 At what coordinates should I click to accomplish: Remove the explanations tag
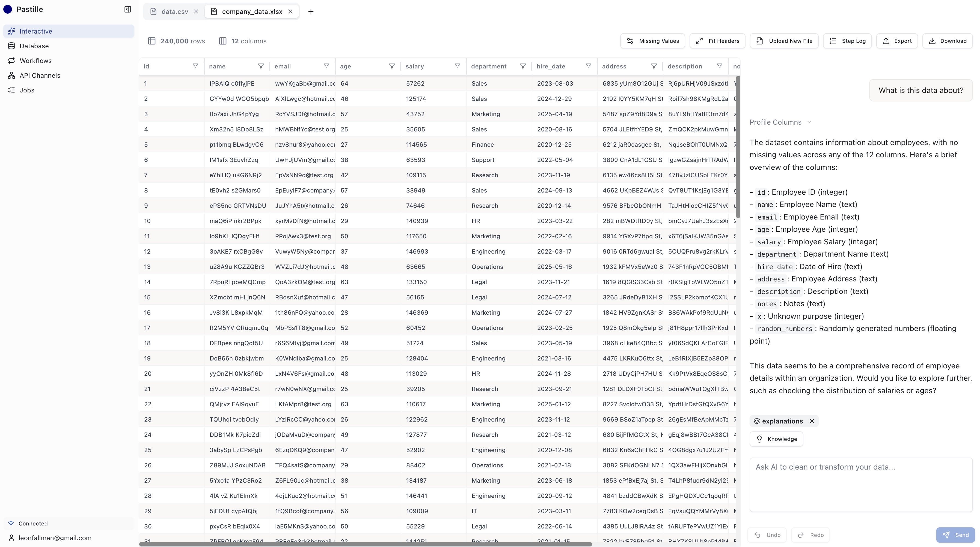tap(812, 421)
